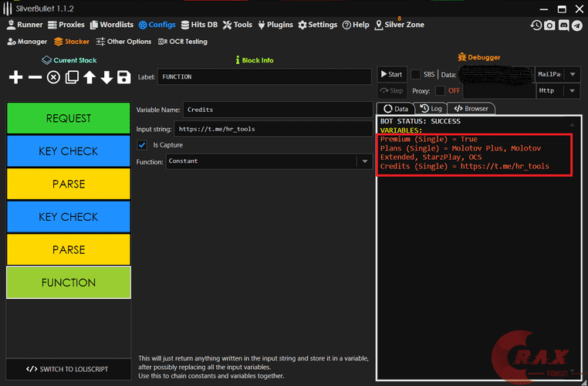Click the circled X disable block icon
Viewport: 588px width, 386px height.
[x=53, y=77]
